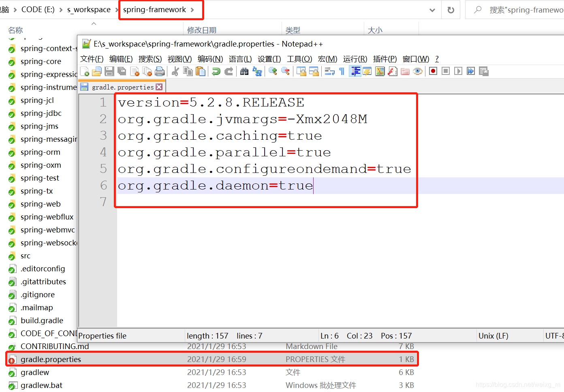Image resolution: width=564 pixels, height=392 pixels.
Task: Toggle the Monitoring eye icon
Action: pyautogui.click(x=417, y=71)
